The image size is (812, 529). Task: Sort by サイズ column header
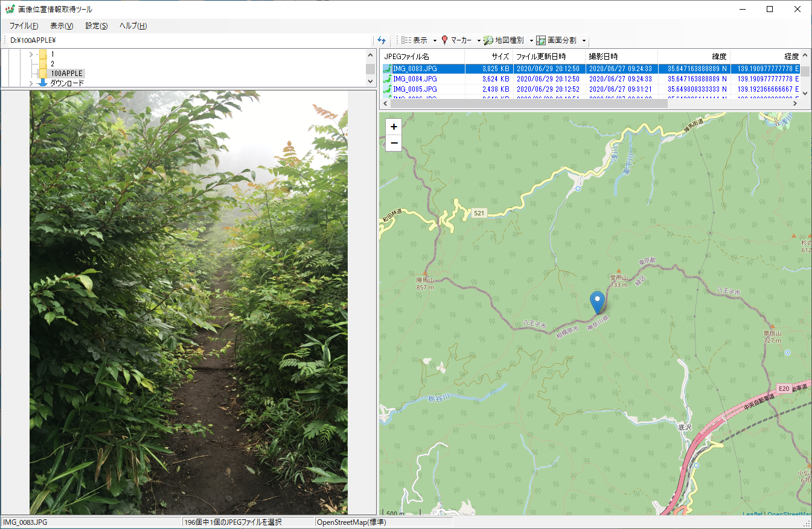[489, 57]
